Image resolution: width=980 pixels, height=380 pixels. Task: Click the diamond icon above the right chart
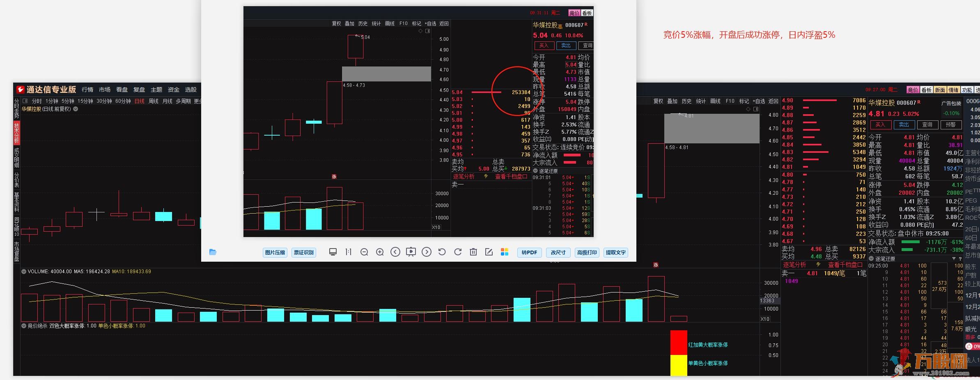click(748, 109)
